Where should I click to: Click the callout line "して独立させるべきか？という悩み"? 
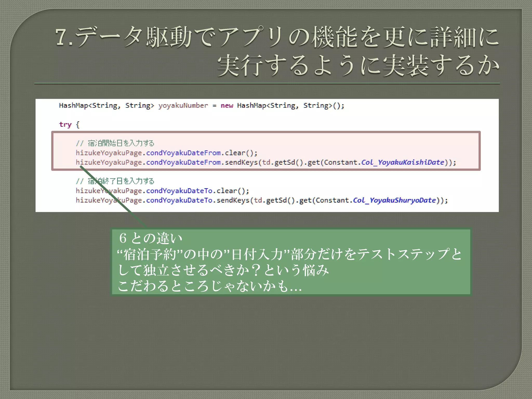pyautogui.click(x=223, y=270)
